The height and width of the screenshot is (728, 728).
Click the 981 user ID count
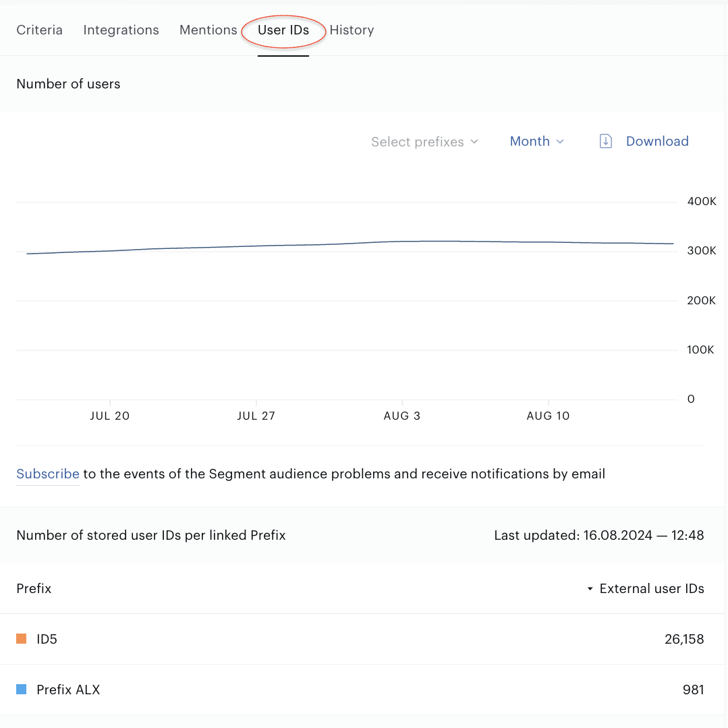[693, 690]
